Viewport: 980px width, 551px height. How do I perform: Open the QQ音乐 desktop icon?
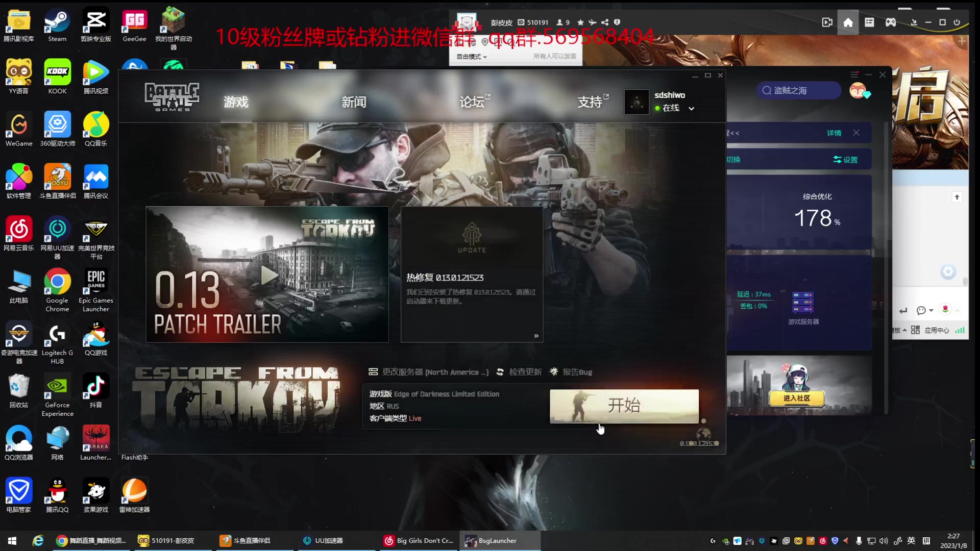pyautogui.click(x=96, y=130)
